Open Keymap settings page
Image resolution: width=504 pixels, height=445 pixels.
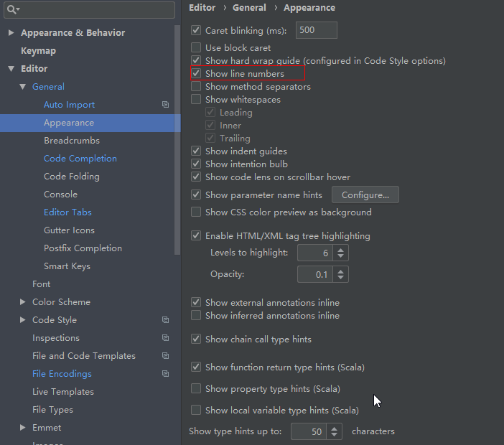[38, 51]
